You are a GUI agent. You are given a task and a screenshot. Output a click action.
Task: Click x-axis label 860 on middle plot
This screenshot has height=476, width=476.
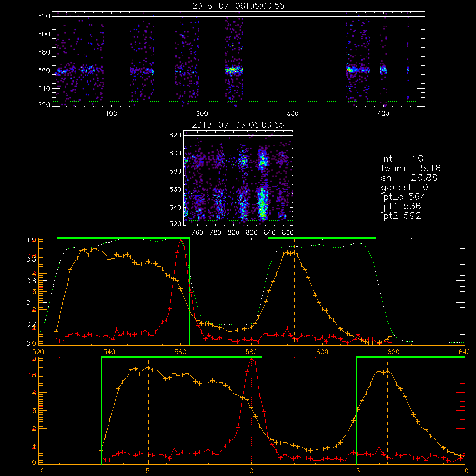click(x=288, y=233)
